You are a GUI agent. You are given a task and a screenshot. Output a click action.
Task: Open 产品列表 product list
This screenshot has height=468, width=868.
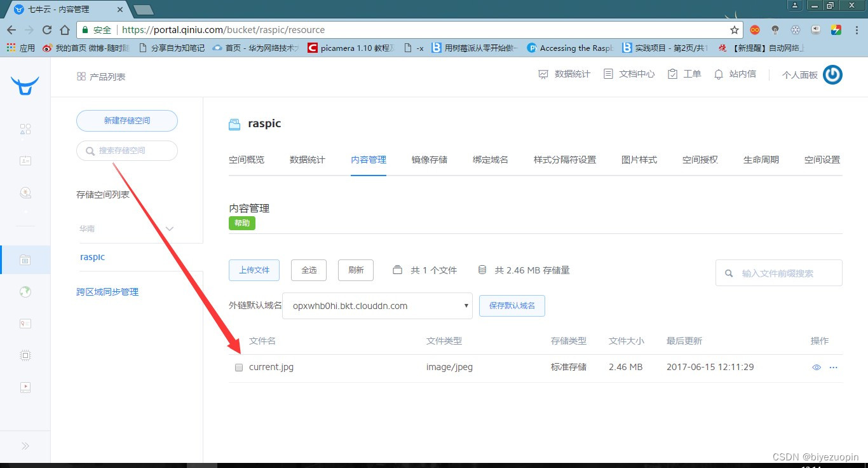101,76
